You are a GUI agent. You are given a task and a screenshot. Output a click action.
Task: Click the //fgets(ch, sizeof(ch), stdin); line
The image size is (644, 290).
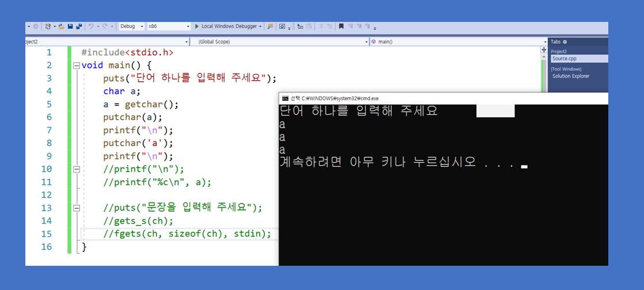coord(187,234)
